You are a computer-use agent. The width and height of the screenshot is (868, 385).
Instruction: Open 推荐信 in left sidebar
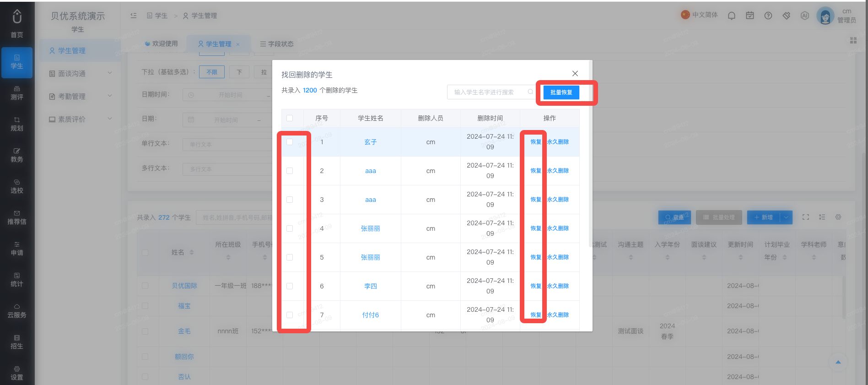pyautogui.click(x=17, y=218)
